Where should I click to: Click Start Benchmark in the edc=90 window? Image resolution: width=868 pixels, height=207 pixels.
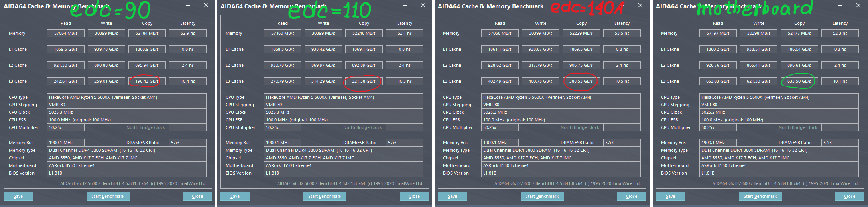[108, 196]
